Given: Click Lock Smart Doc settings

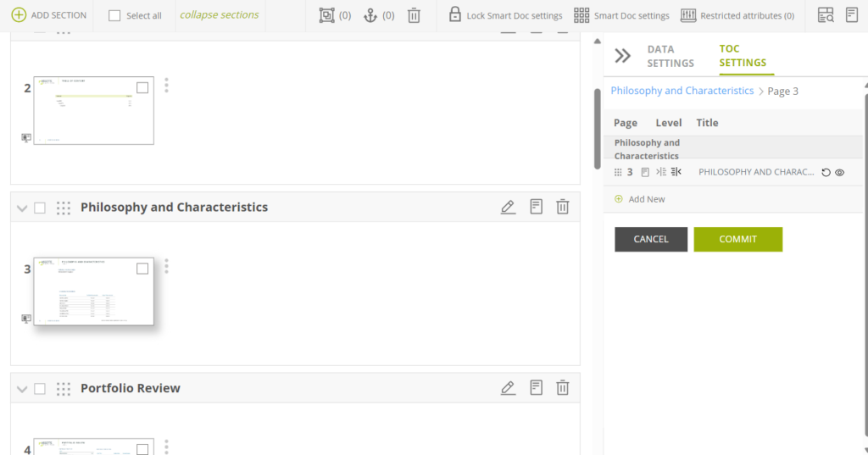Looking at the screenshot, I should (505, 15).
